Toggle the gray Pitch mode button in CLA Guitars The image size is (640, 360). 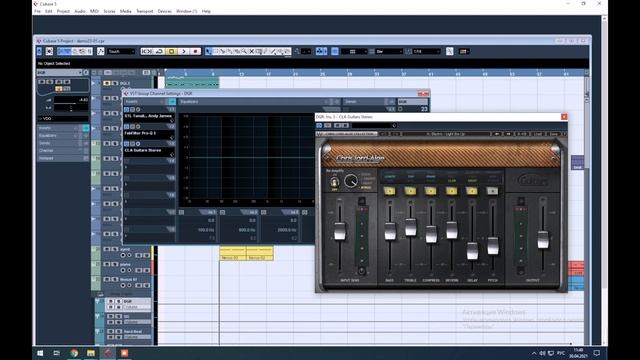(x=493, y=191)
